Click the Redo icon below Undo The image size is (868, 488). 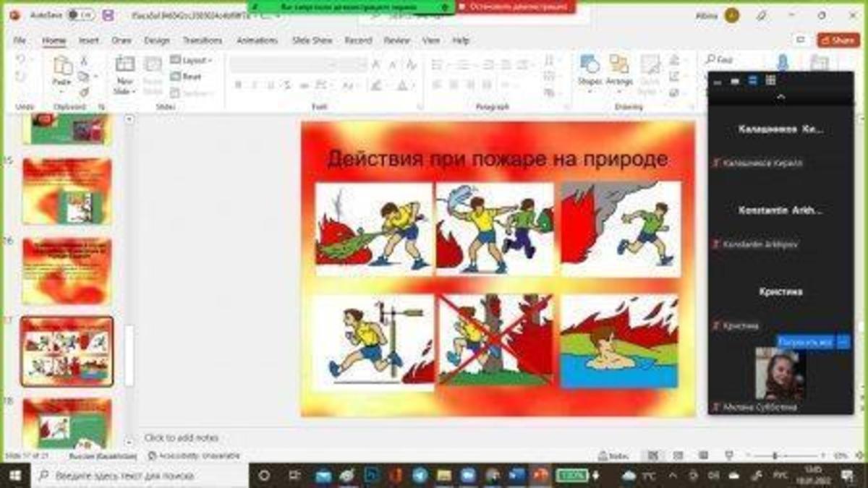[x=21, y=77]
